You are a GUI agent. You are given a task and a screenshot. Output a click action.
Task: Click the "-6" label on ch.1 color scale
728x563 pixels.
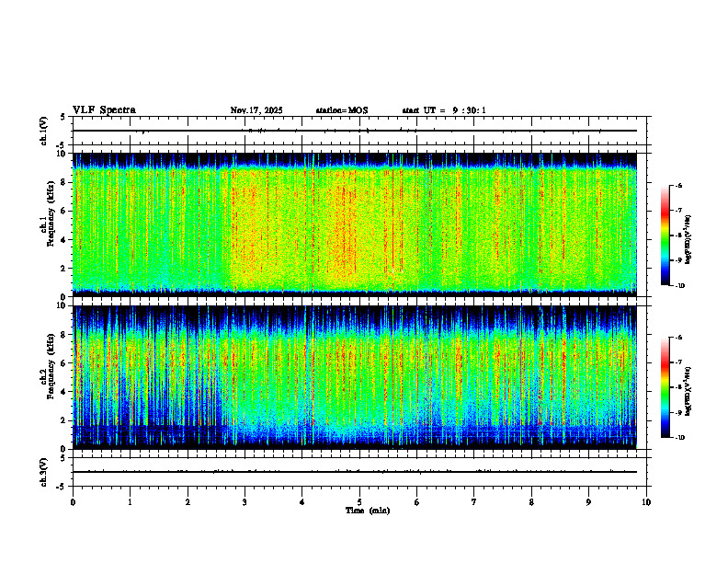pyautogui.click(x=678, y=186)
